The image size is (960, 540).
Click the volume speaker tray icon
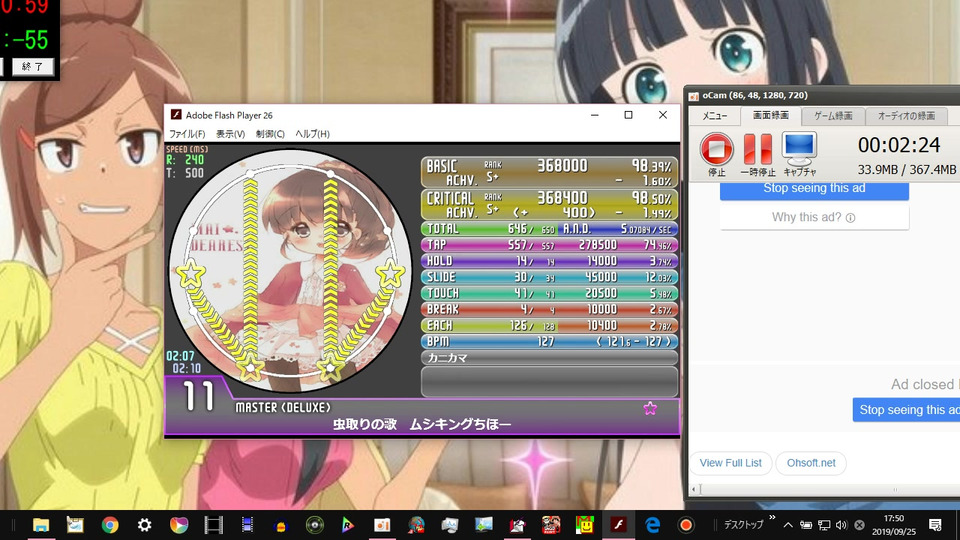point(842,525)
